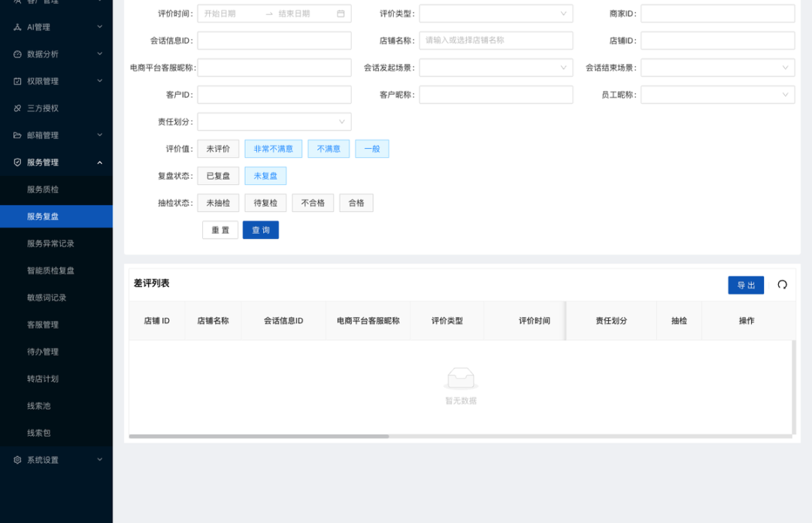Click the refresh icon beside 导出
The height and width of the screenshot is (523, 812).
pos(782,285)
